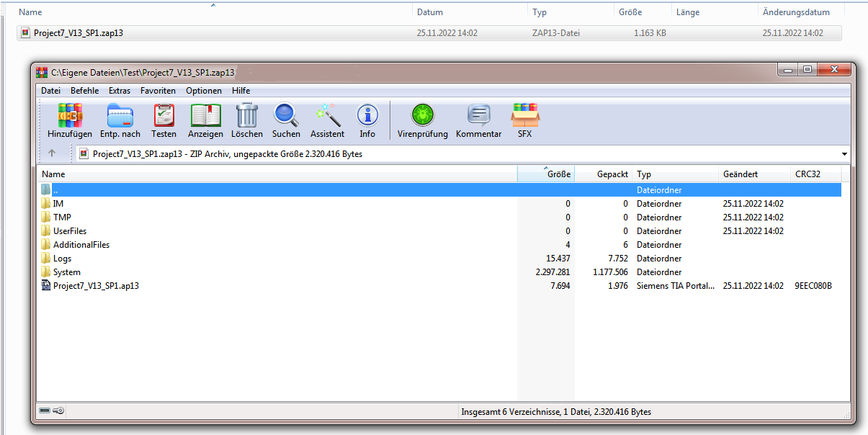The width and height of the screenshot is (868, 435).
Task: Click the TMP folder icon
Action: [x=46, y=217]
